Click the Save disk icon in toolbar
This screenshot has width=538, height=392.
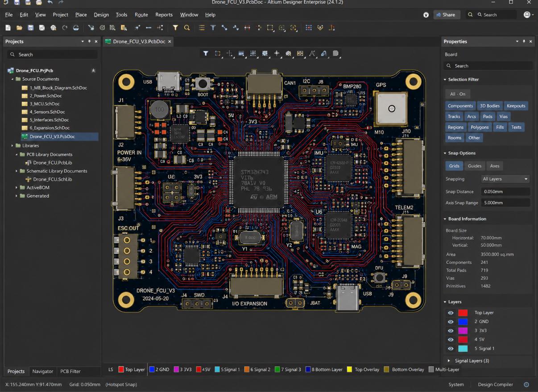[30, 28]
